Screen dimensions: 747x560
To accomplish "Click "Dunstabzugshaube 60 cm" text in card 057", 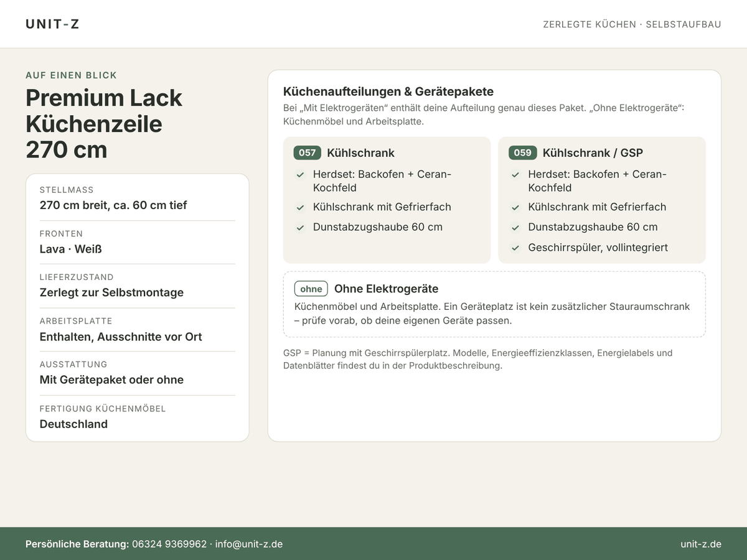I will click(378, 227).
